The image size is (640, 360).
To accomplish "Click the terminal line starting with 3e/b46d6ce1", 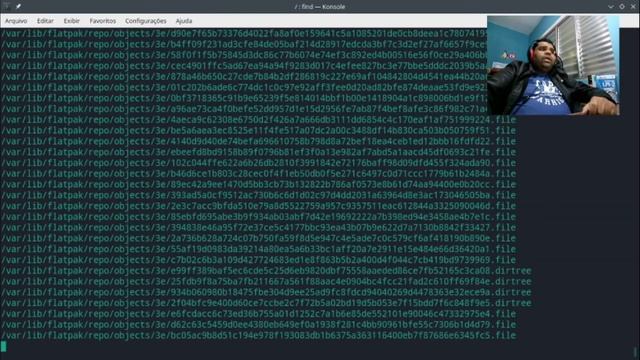I will pyautogui.click(x=258, y=173).
